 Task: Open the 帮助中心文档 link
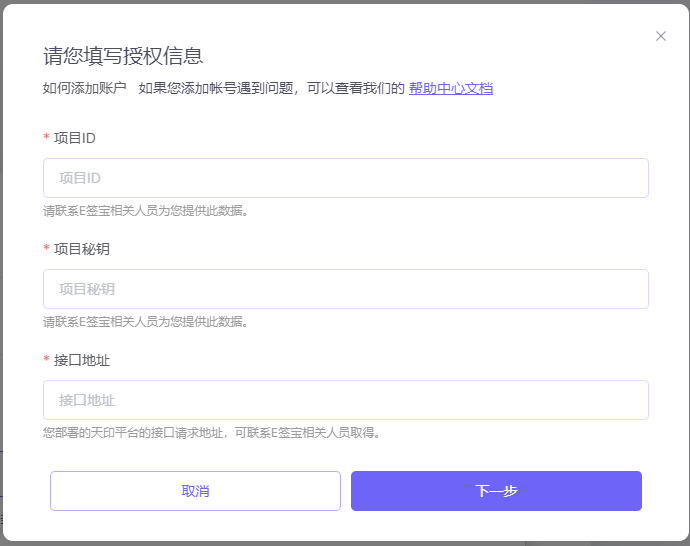click(x=451, y=88)
